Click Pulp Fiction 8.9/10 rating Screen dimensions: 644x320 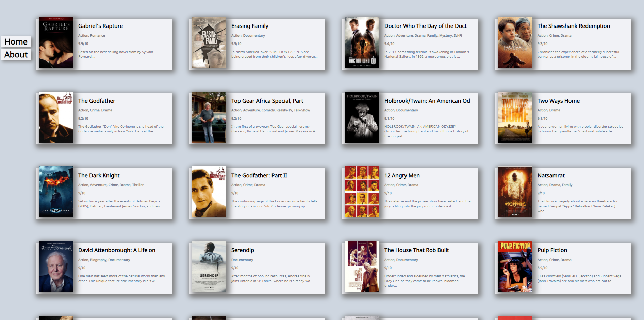pyautogui.click(x=542, y=268)
